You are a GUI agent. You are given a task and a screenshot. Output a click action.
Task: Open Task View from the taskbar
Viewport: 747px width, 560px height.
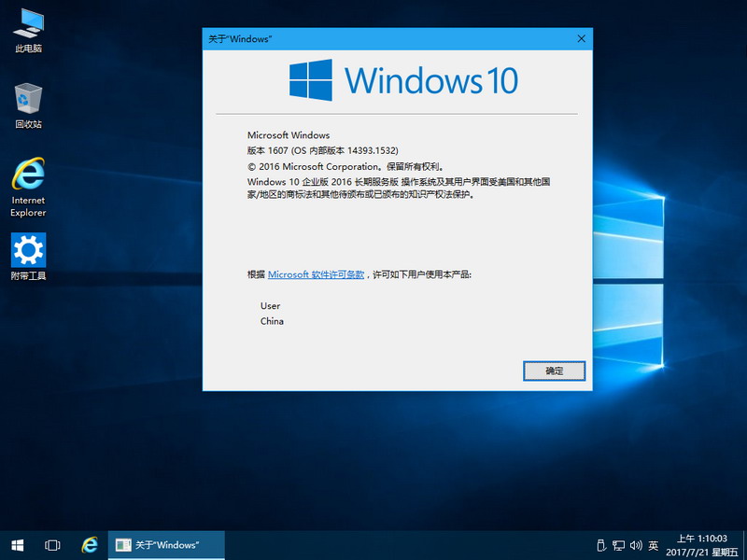[x=52, y=545]
